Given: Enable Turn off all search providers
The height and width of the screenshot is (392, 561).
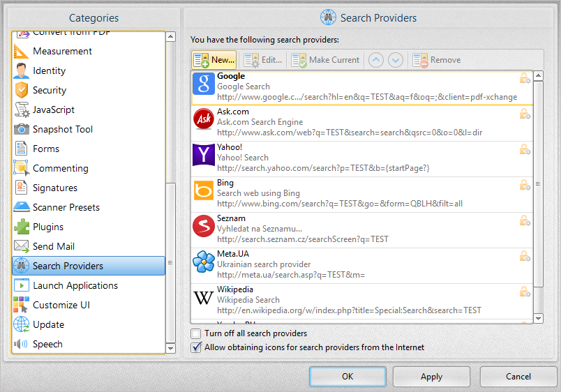Looking at the screenshot, I should click(196, 334).
